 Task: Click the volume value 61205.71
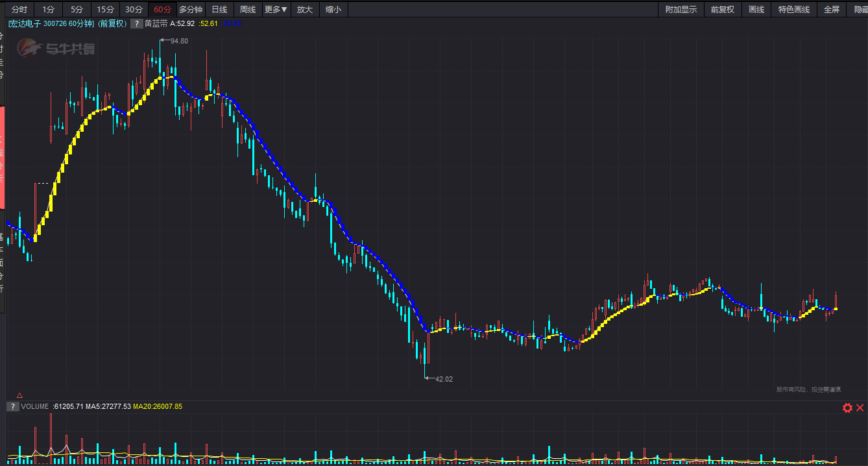tap(68, 406)
